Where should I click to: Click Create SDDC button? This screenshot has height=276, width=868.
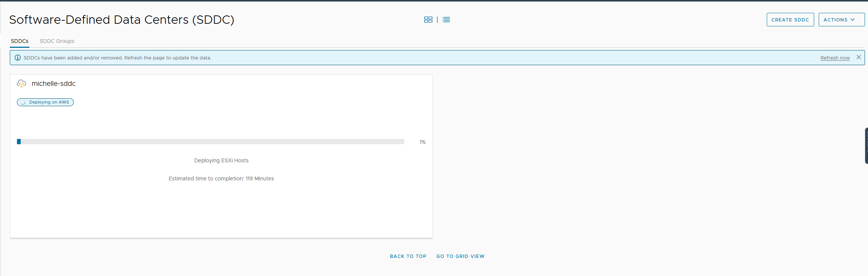pos(790,20)
